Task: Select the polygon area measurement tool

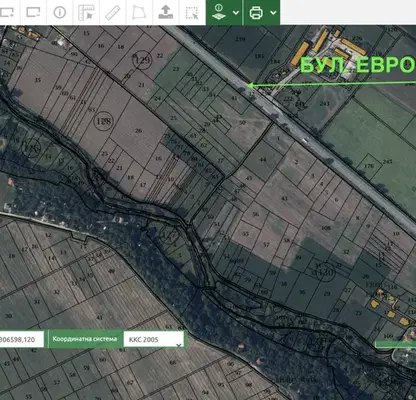Action: click(139, 13)
